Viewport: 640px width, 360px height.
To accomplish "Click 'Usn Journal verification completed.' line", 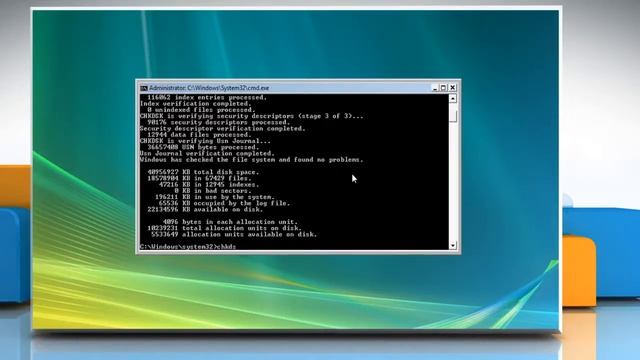I will pyautogui.click(x=207, y=153).
